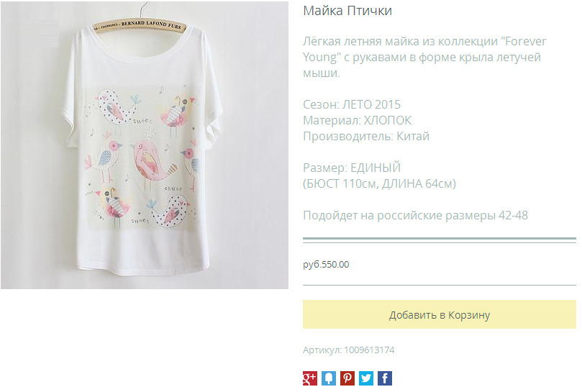
Task: Click the Материал: ХЛОПОК line
Action: (x=357, y=120)
